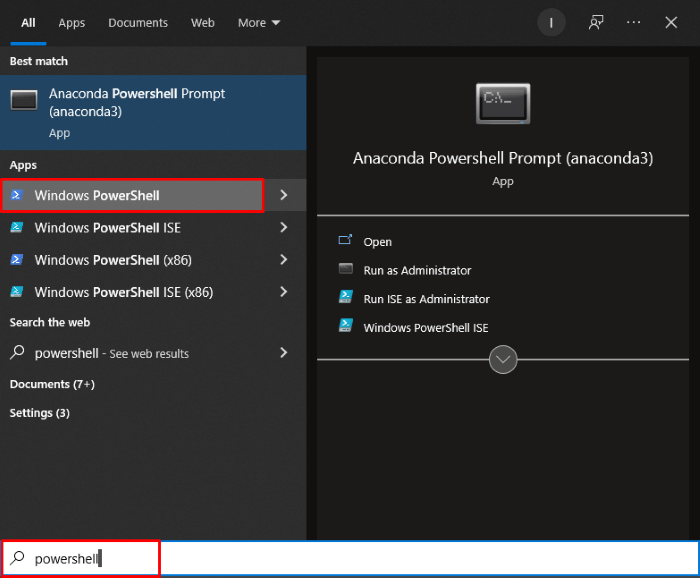Screen dimensions: 700x578
Task: Click the Anaconda Powershell Prompt (anaconda3) preview title
Action: tap(503, 158)
